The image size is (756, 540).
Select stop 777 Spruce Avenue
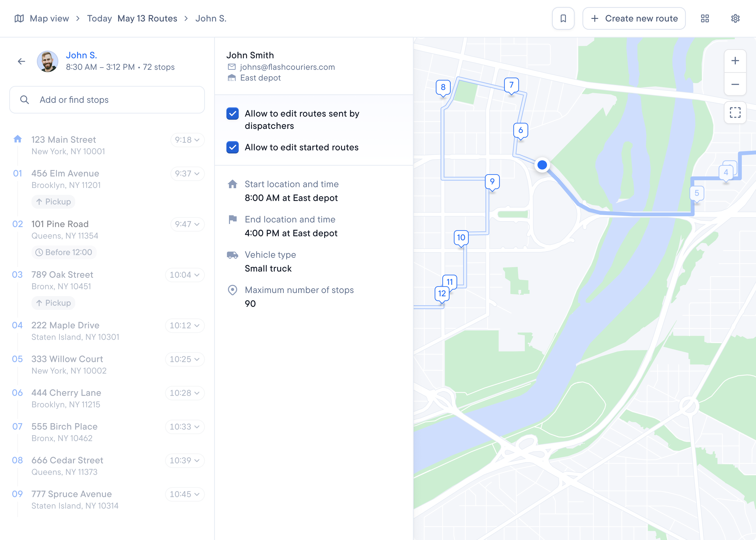(72, 494)
